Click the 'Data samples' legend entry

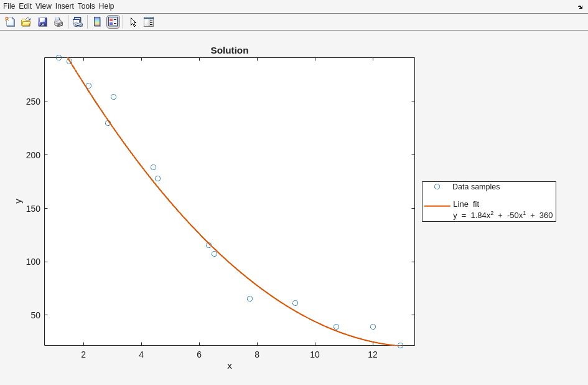pyautogui.click(x=475, y=187)
